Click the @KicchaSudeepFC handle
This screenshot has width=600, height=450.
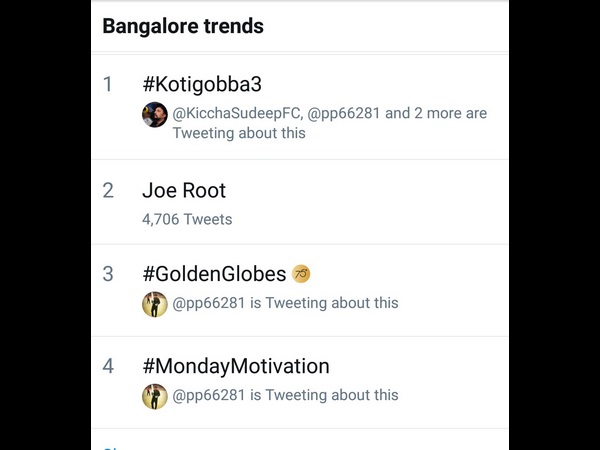coord(236,113)
